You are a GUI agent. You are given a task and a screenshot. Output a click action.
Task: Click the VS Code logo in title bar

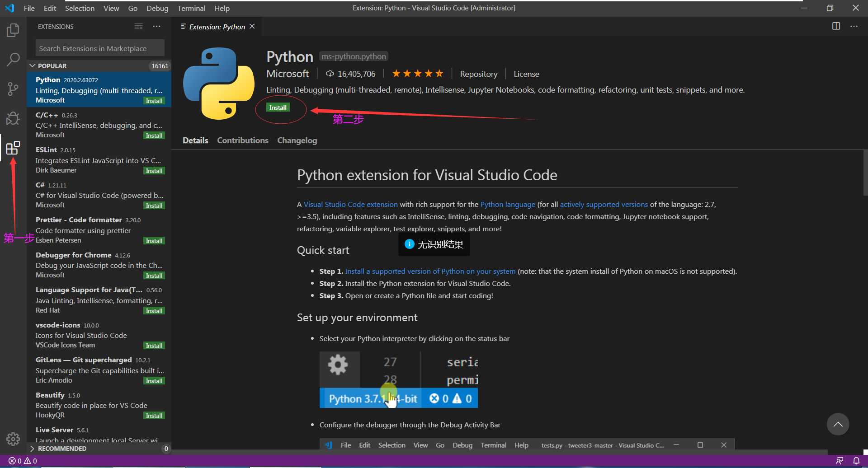point(9,8)
